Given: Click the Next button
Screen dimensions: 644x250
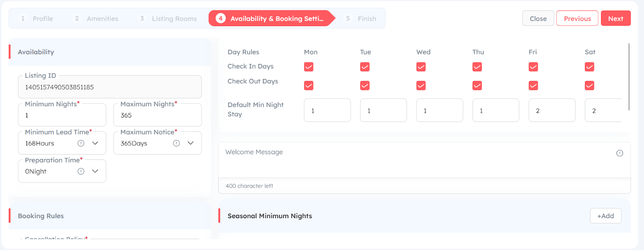Looking at the screenshot, I should [x=616, y=19].
